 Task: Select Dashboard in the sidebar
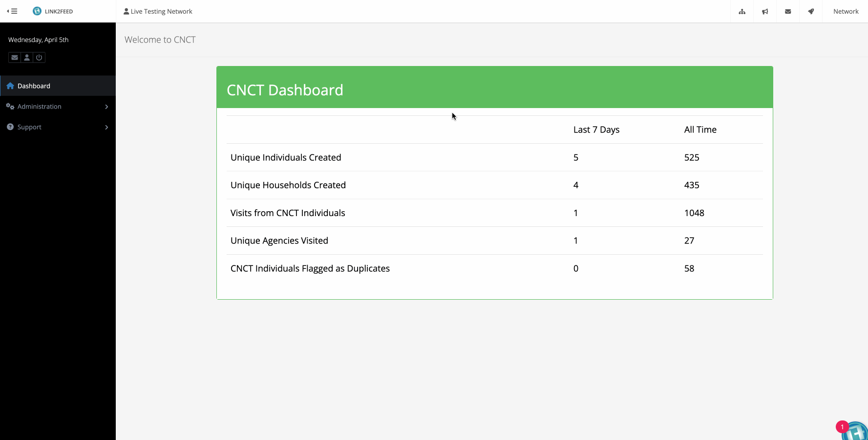click(x=34, y=86)
